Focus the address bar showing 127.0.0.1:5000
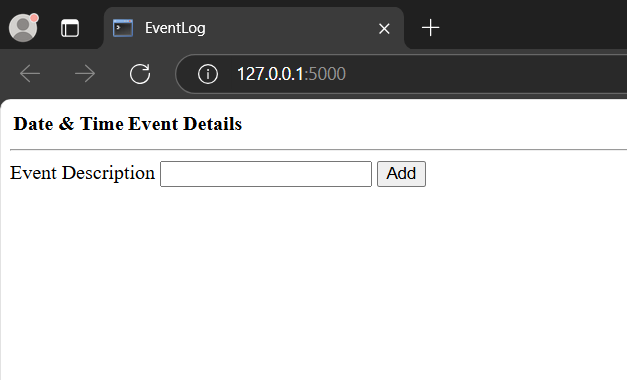The height and width of the screenshot is (380, 627). 401,74
